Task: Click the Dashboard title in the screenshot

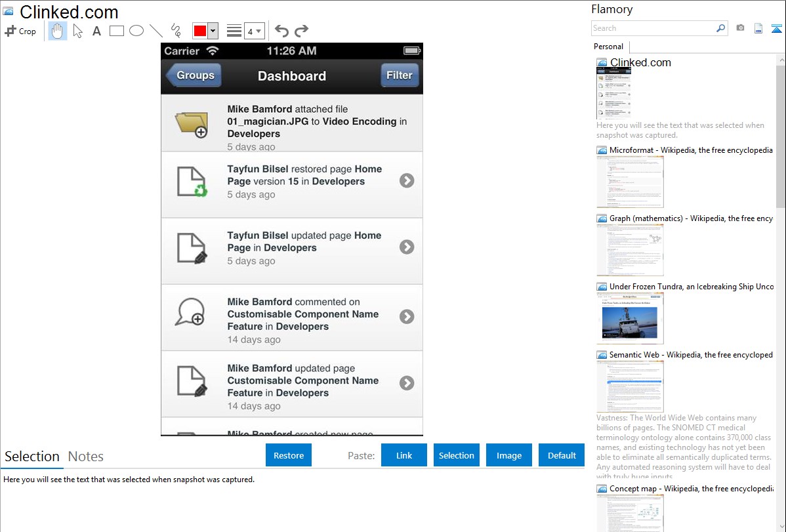Action: [x=292, y=75]
